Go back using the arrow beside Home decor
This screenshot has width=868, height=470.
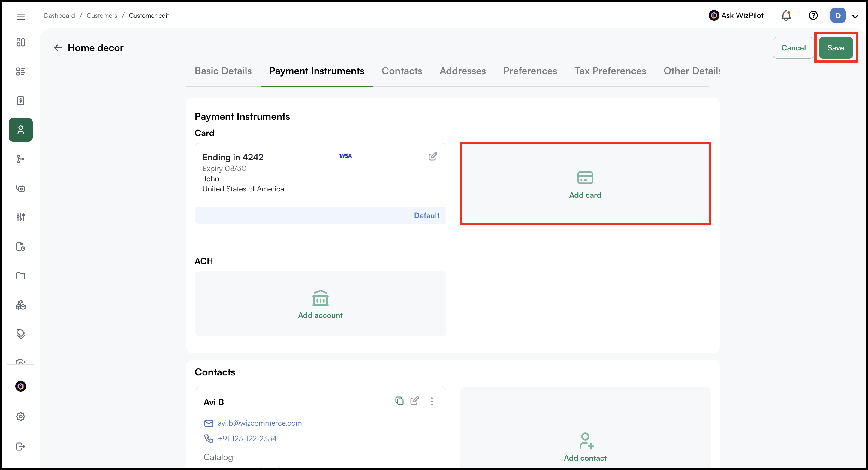[x=58, y=48]
